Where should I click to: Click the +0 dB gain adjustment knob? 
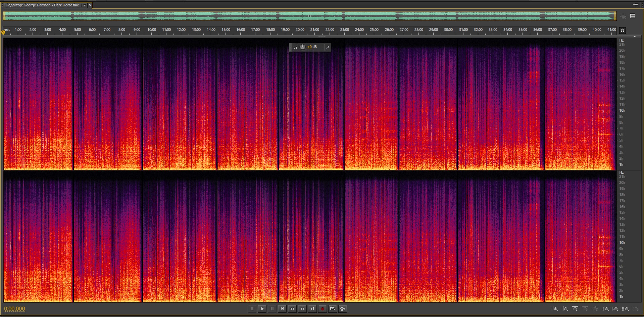click(302, 47)
